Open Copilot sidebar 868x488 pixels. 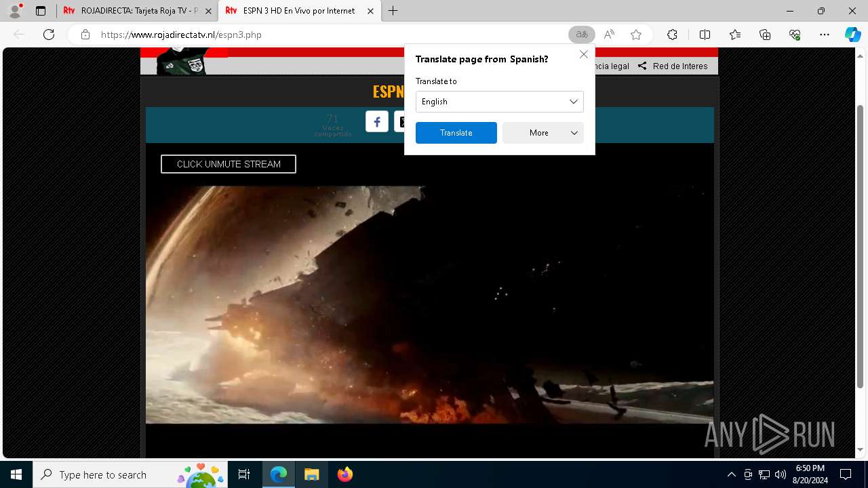(852, 35)
